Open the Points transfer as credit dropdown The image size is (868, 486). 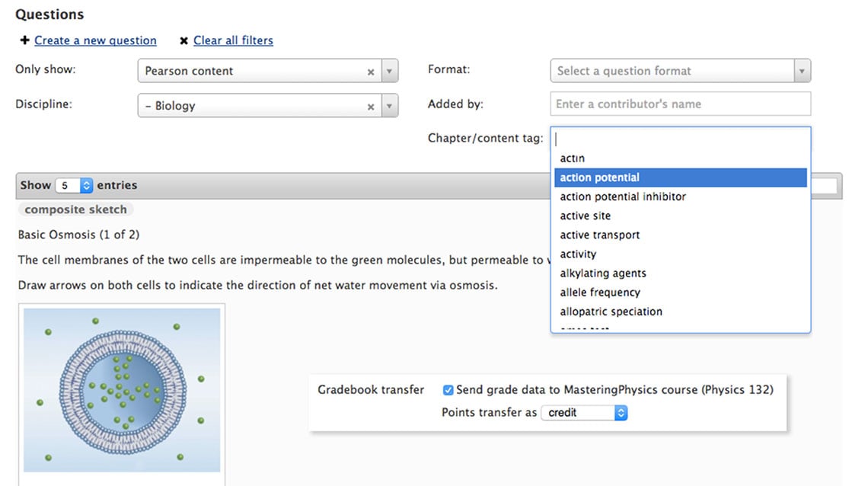[584, 413]
